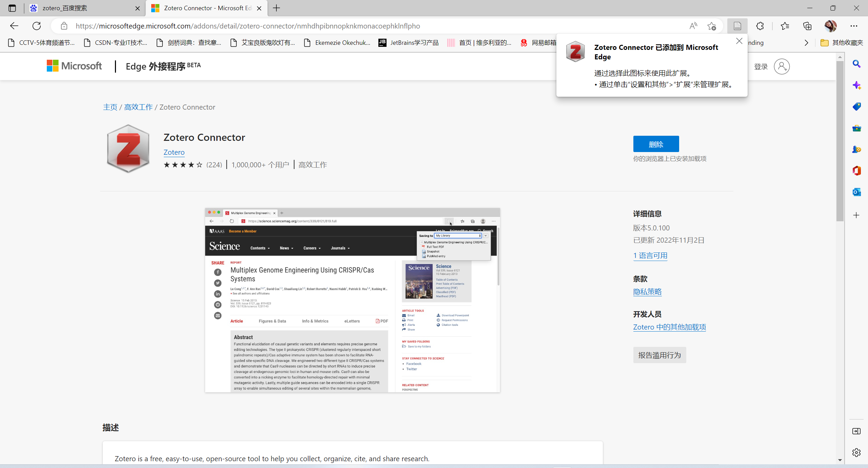Open the Favorites star list
Screen dimensions: 868x468
[x=785, y=26]
